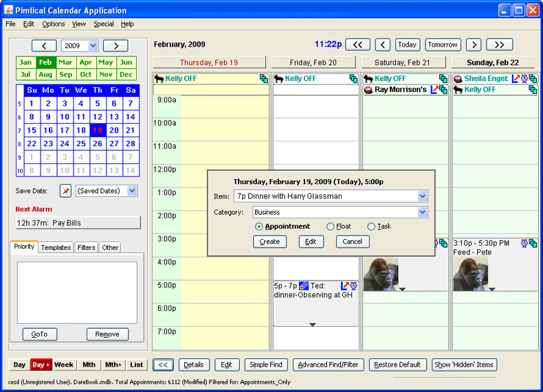
Task: Switch to the Templates tab
Action: [56, 247]
